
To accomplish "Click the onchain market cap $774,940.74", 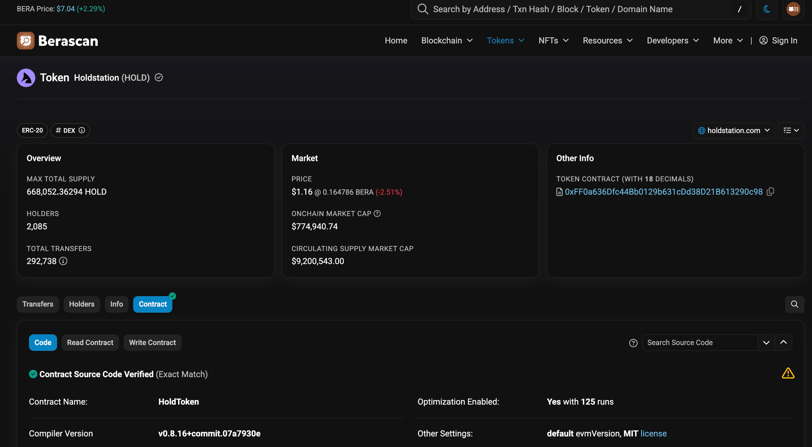I will click(x=314, y=226).
